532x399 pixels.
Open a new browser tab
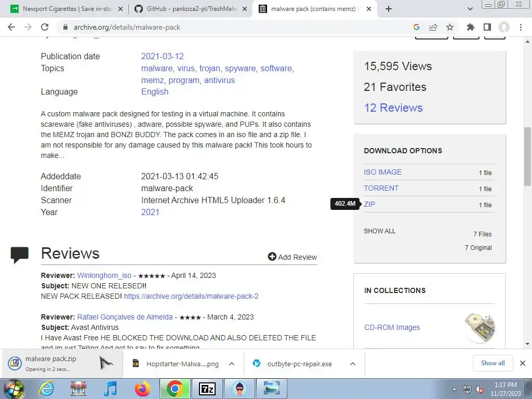pos(389,9)
